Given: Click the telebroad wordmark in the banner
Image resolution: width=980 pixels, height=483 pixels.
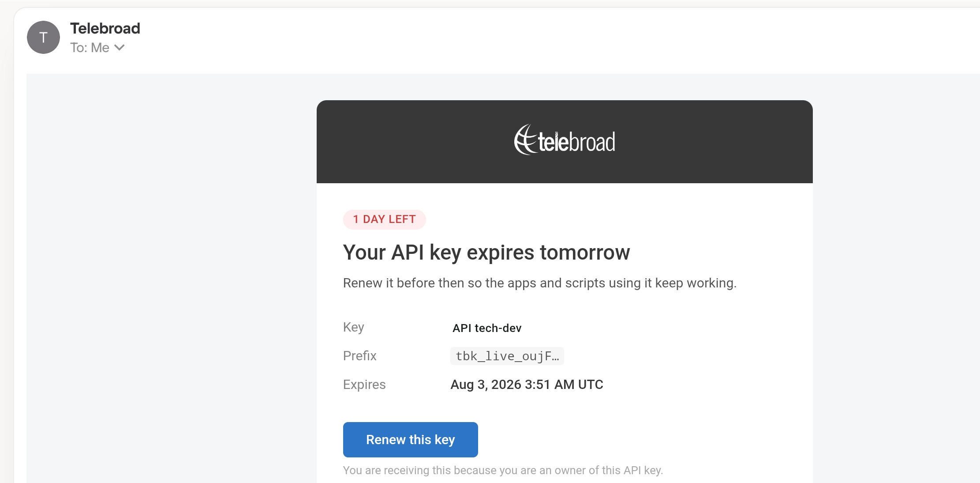Looking at the screenshot, I should [576, 142].
